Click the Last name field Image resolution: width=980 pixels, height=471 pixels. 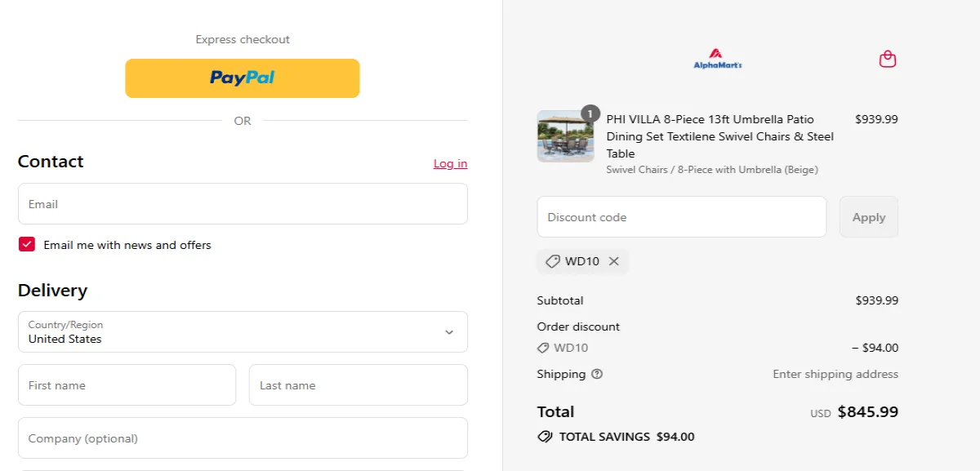click(358, 384)
